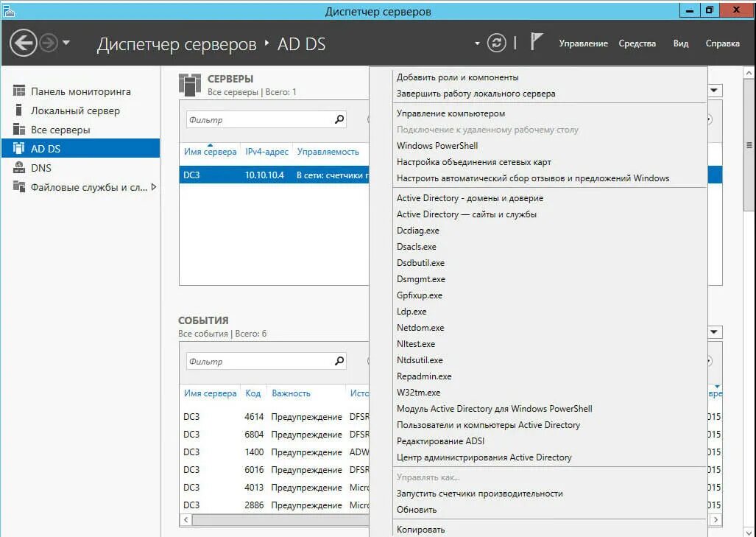Click the DNS sidebar icon
The width and height of the screenshot is (756, 537).
19,167
